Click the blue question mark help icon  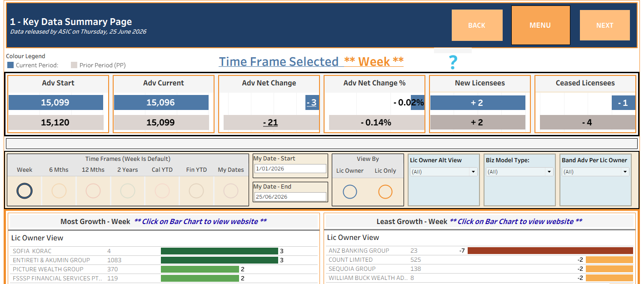pyautogui.click(x=452, y=62)
